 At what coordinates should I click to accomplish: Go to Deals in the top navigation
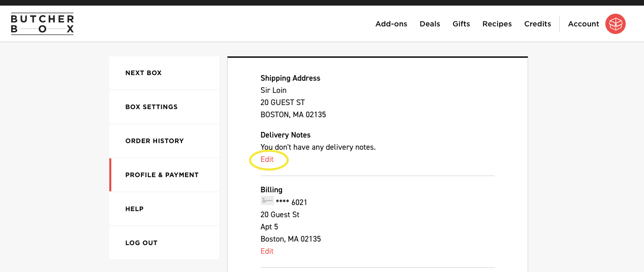click(x=430, y=24)
